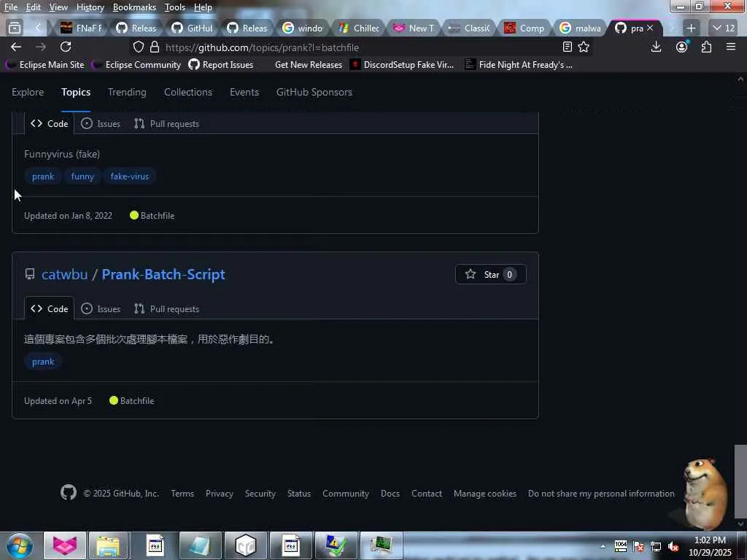
Task: Star the Prank-Batch-Script repository
Action: click(491, 274)
